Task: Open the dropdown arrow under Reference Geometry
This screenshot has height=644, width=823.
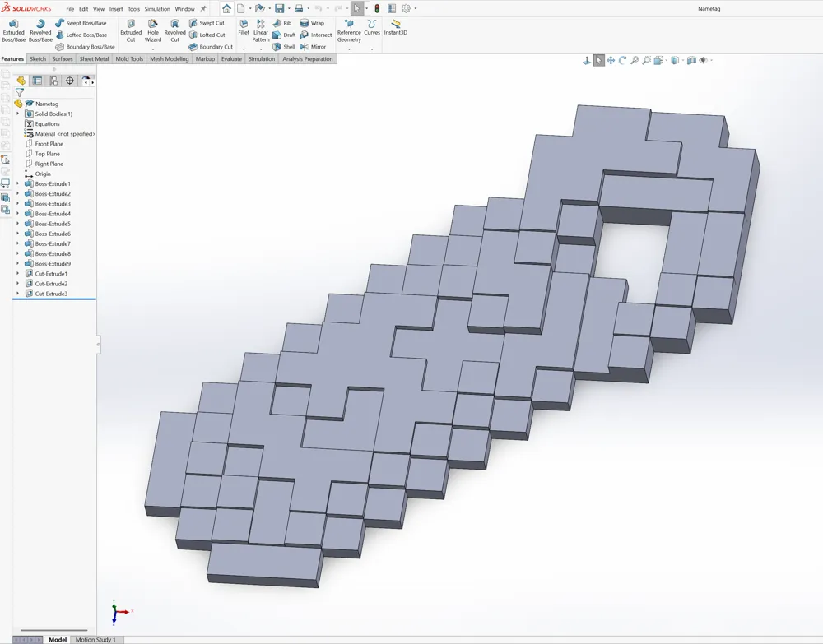Action: 349,49
